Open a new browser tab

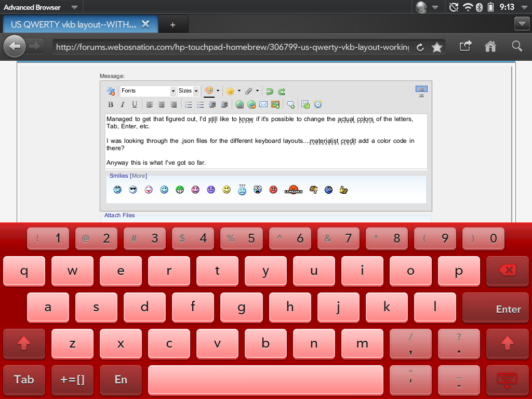tap(172, 24)
